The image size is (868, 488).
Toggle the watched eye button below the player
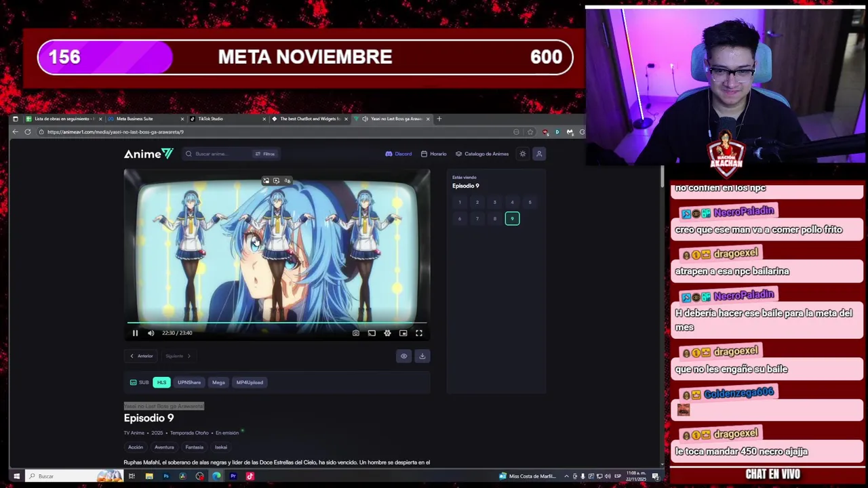pyautogui.click(x=403, y=356)
